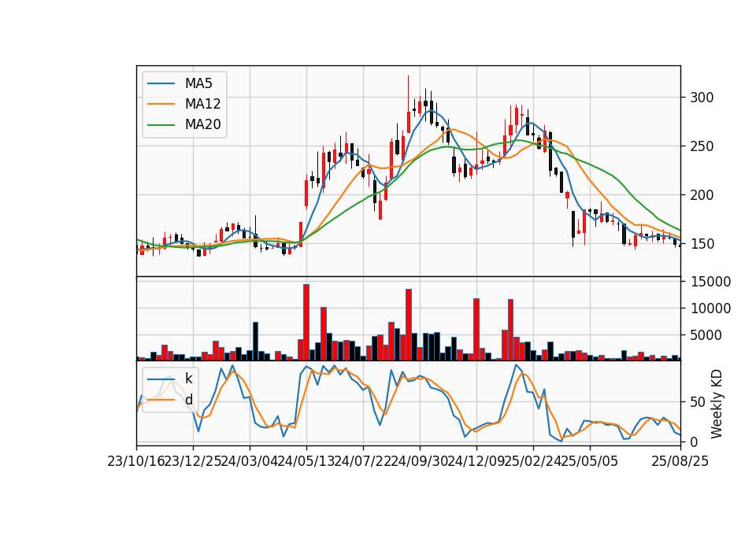Click the Weekly KD axis title
The height and width of the screenshot is (543, 756).
(x=717, y=404)
